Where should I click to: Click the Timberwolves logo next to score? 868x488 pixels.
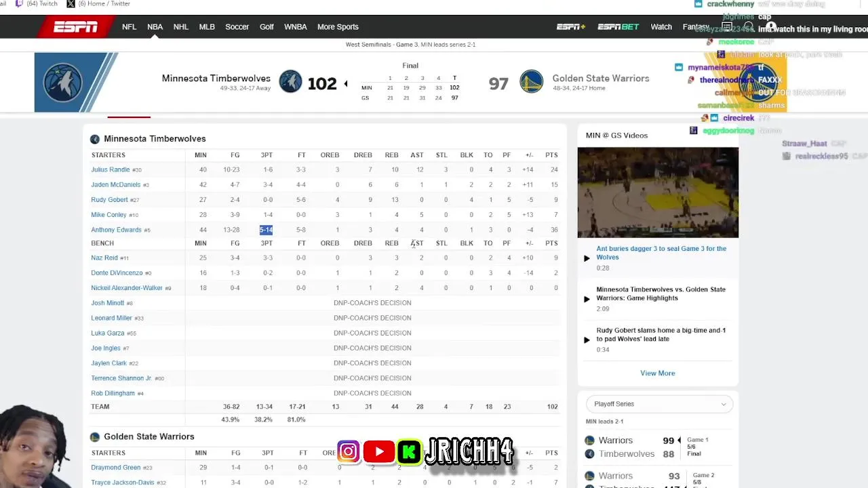[290, 82]
